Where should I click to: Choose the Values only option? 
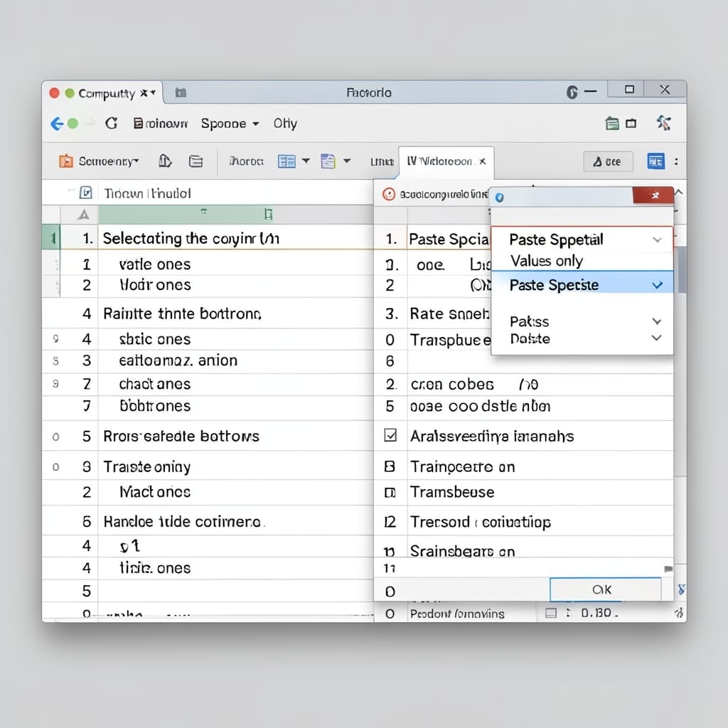click(547, 261)
